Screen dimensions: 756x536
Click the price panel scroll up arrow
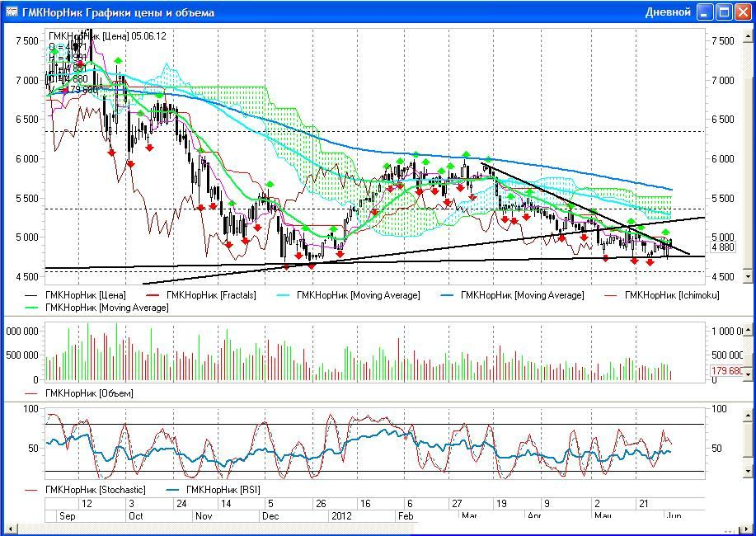[749, 35]
